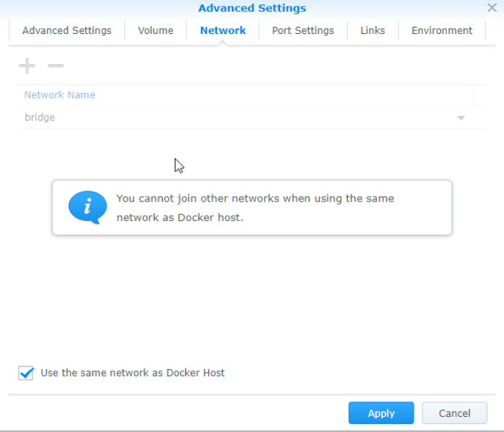Click the Use the same network label text

coord(132,373)
